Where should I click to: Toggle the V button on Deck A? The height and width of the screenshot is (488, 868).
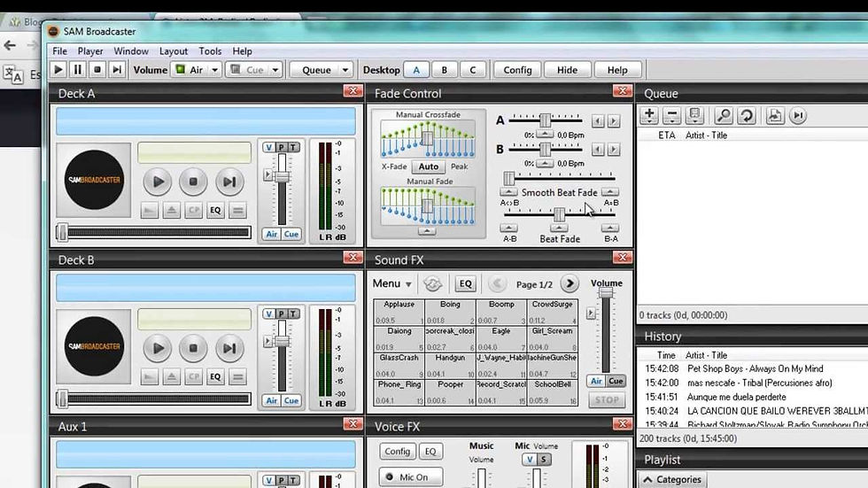[x=268, y=147]
